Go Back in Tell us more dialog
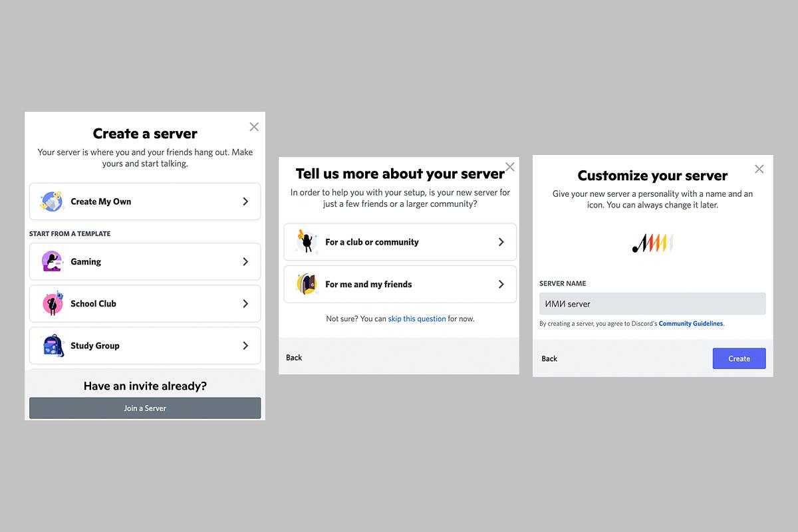Viewport: 798px width, 532px height. (x=294, y=358)
